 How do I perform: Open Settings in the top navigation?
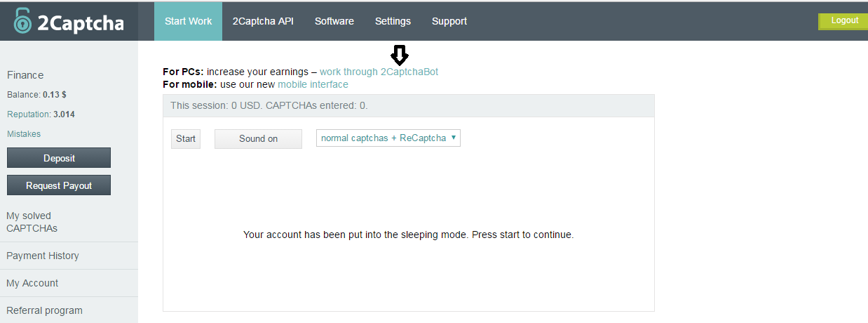pyautogui.click(x=393, y=21)
